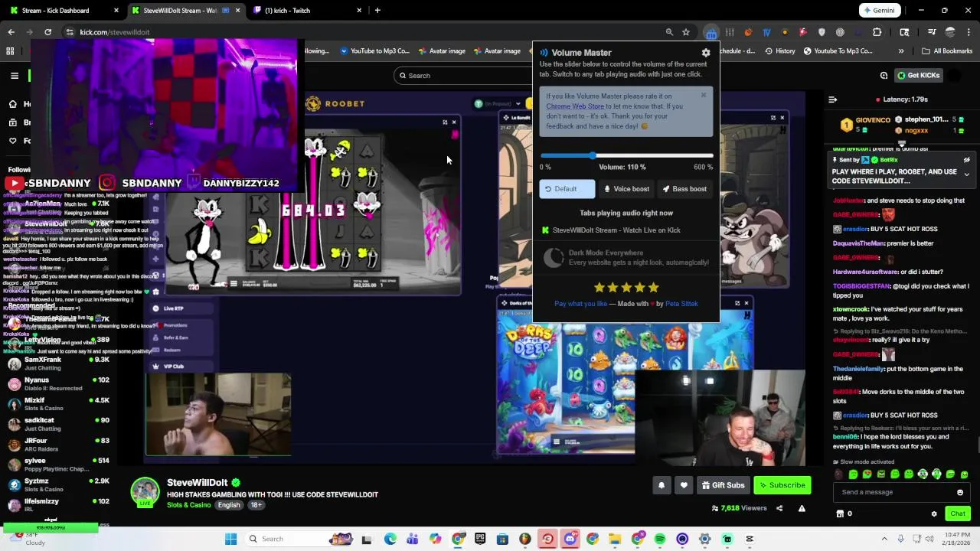Subscribe to SteveWillDoIt

(x=782, y=485)
